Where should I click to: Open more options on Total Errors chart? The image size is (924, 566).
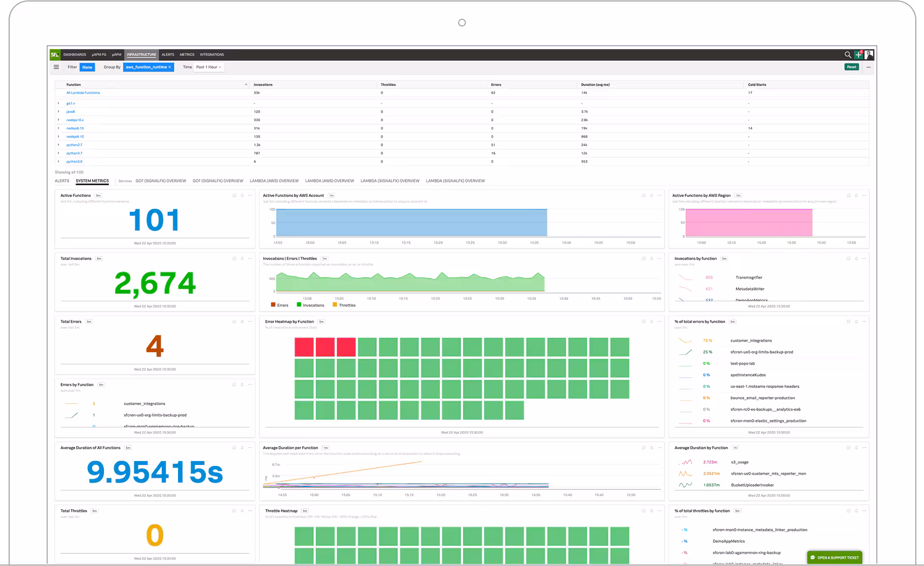click(x=250, y=322)
